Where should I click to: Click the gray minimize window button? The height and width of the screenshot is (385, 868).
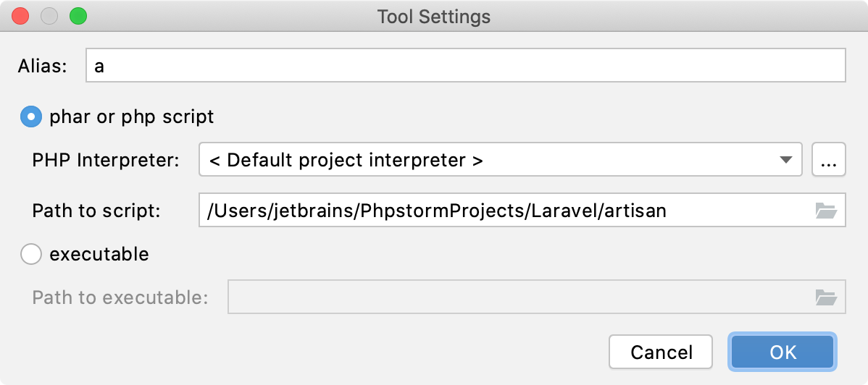(49, 16)
